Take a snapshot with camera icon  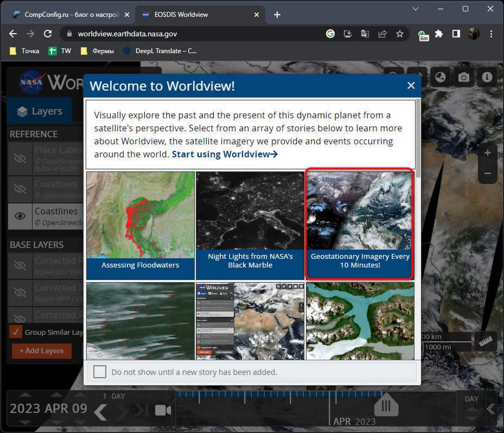[x=463, y=77]
